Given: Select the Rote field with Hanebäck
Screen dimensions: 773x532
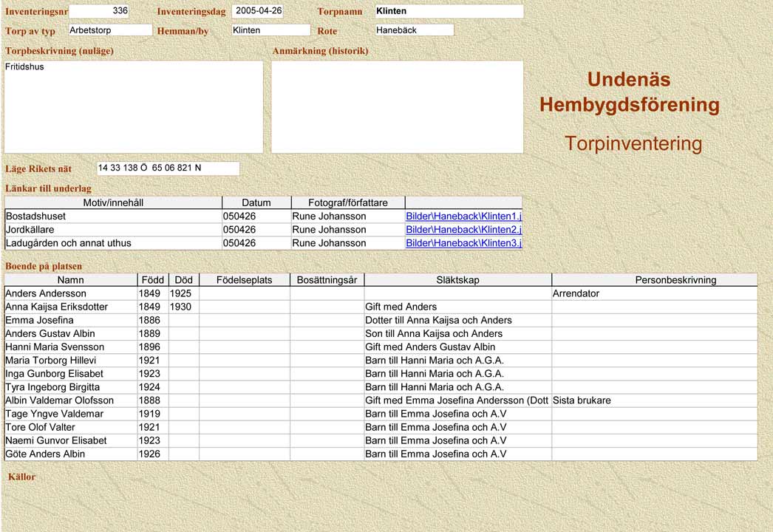Looking at the screenshot, I should pos(414,30).
